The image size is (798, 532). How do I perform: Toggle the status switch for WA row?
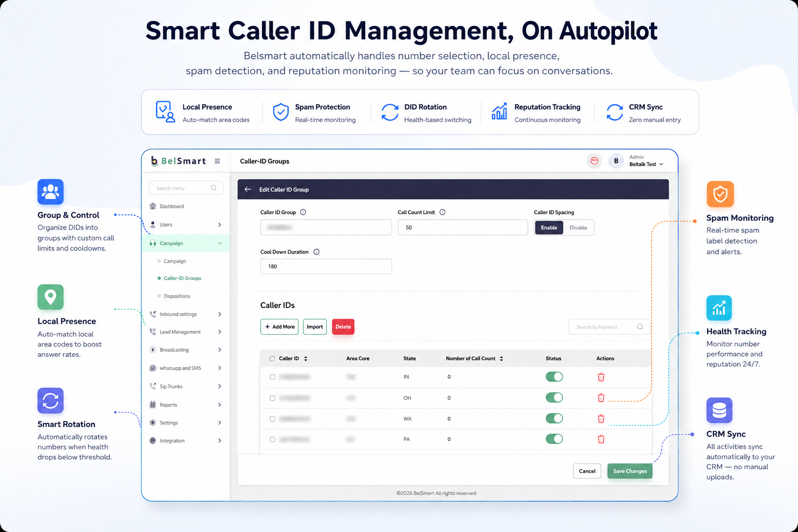coord(554,418)
